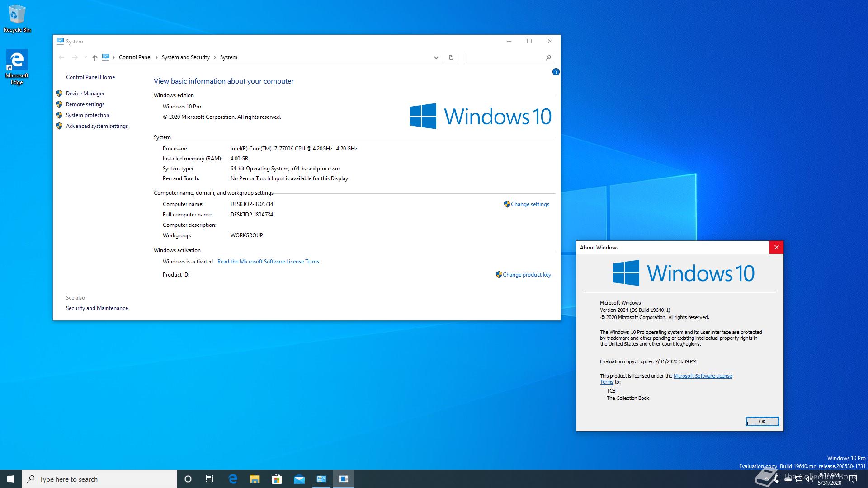Click the WORKGROUP value
Image resolution: width=868 pixels, height=488 pixels.
pos(246,235)
